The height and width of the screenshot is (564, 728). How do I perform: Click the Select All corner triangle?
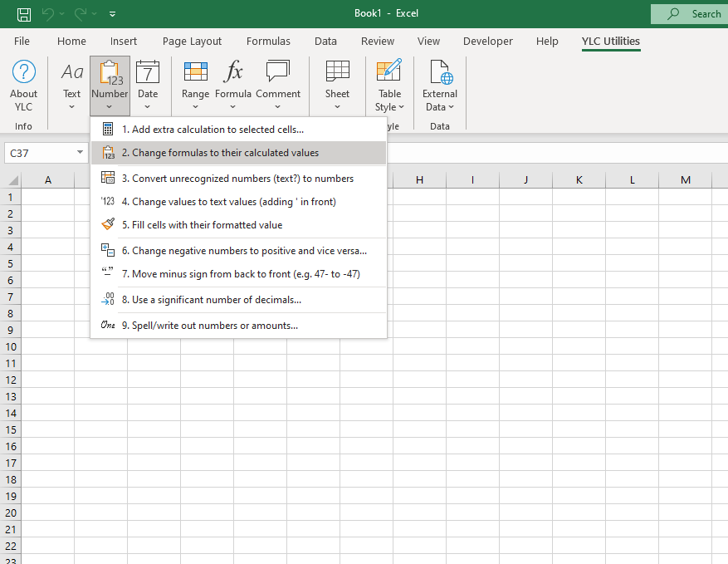12,180
